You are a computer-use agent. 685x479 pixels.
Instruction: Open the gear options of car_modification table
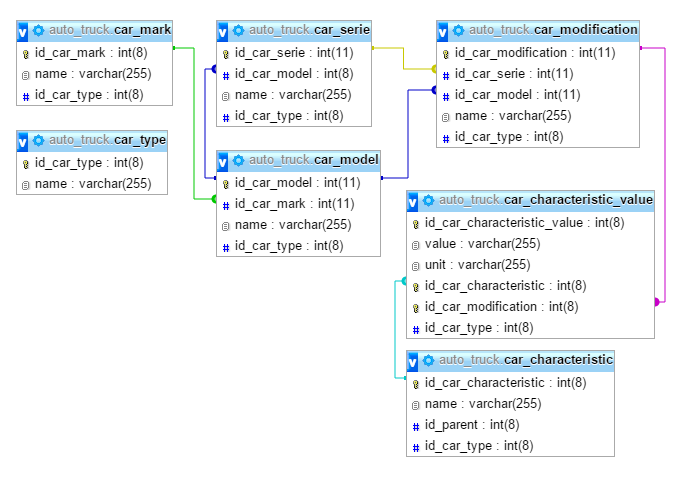[459, 30]
